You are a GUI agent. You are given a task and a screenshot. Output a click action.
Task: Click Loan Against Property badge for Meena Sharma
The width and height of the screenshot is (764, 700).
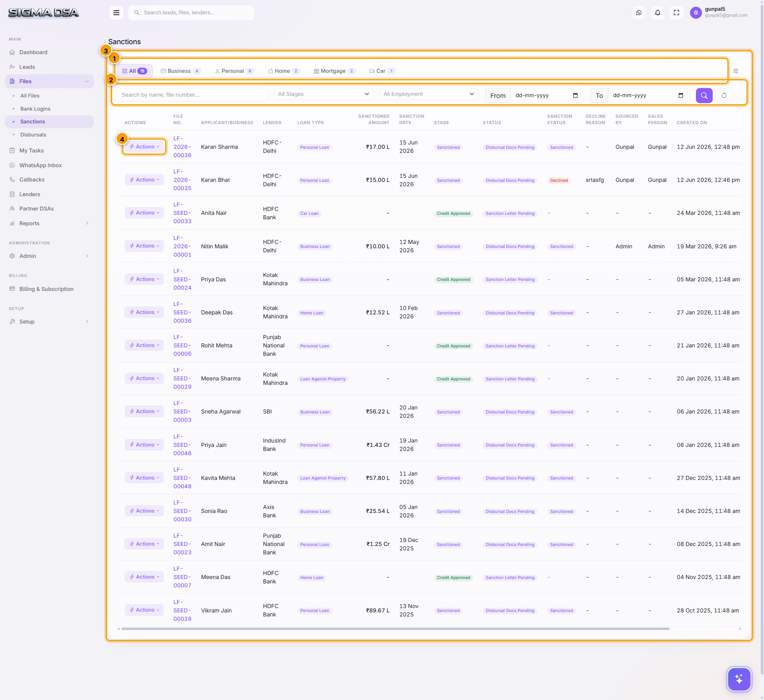point(323,379)
